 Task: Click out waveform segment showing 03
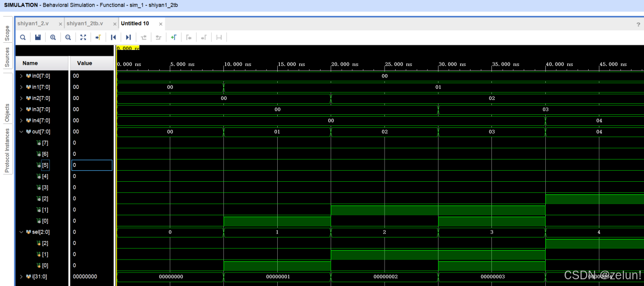[491, 132]
